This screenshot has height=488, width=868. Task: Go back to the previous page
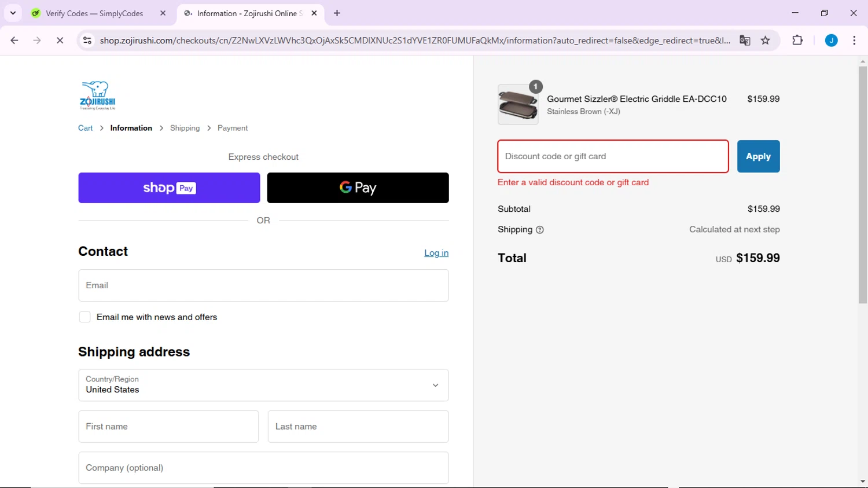14,41
